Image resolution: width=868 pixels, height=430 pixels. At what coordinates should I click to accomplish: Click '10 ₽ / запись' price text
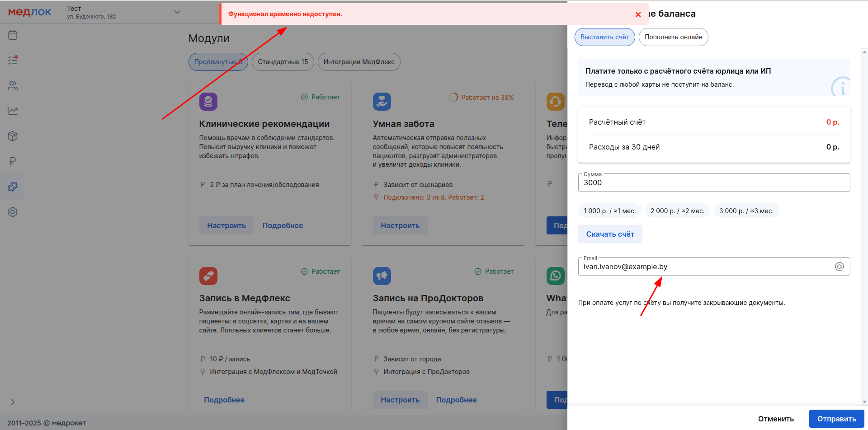pyautogui.click(x=230, y=359)
